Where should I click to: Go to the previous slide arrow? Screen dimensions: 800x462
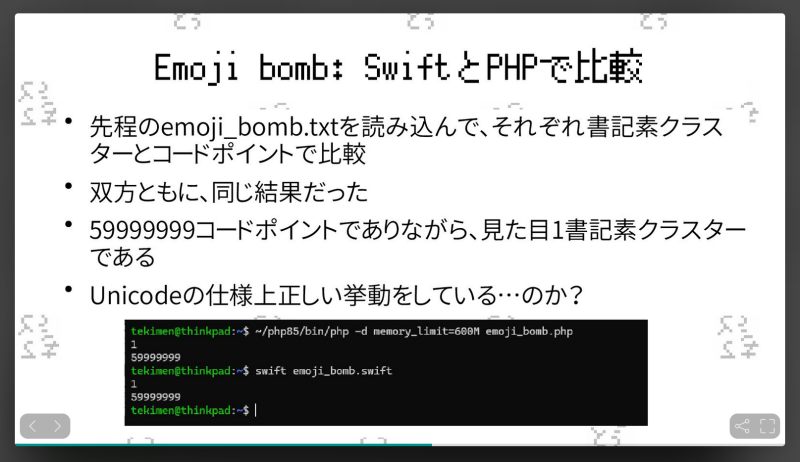coord(33,426)
